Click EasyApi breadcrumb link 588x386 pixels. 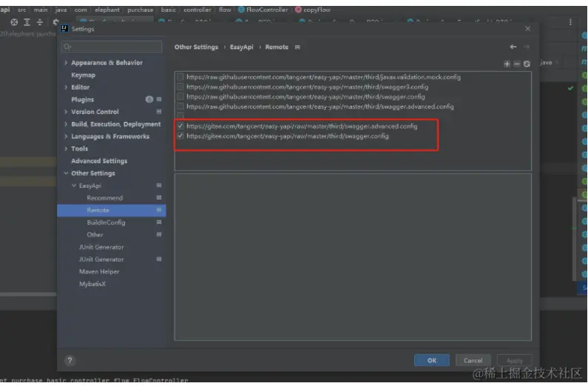pyautogui.click(x=242, y=47)
